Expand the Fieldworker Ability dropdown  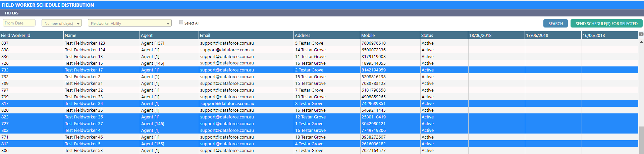click(130, 23)
